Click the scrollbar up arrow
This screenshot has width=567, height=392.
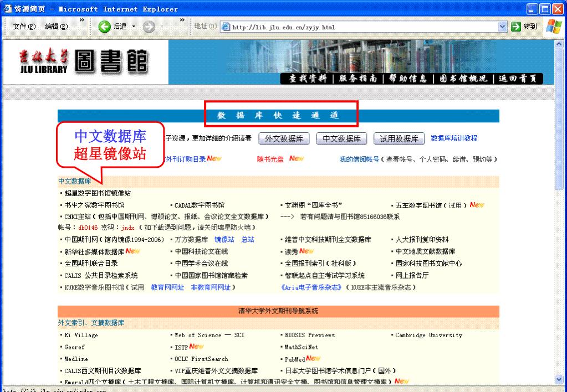click(x=559, y=44)
